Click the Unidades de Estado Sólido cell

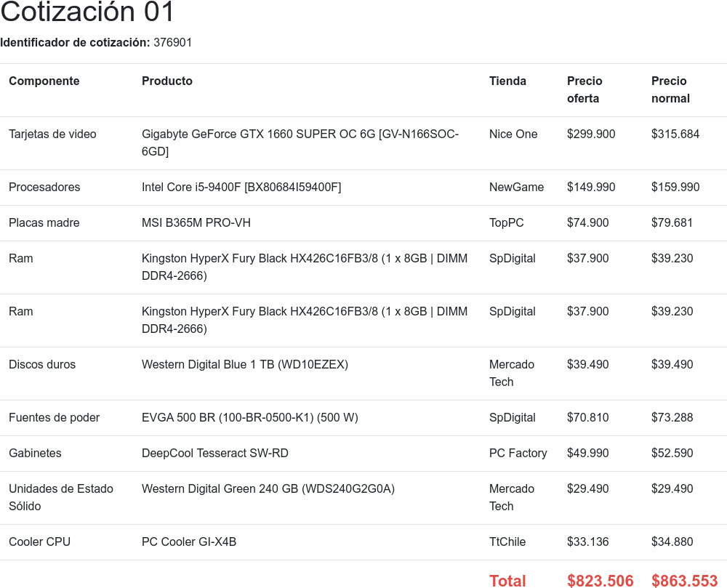tap(61, 498)
